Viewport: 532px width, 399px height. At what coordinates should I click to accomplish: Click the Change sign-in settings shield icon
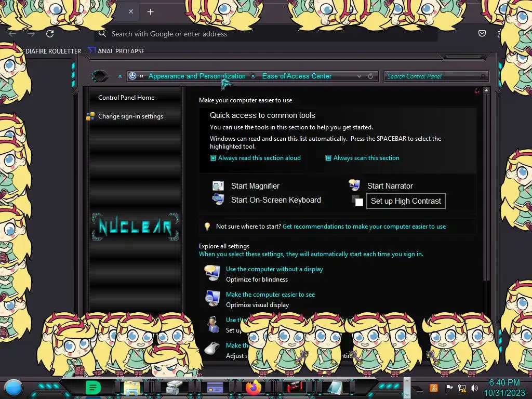[90, 116]
